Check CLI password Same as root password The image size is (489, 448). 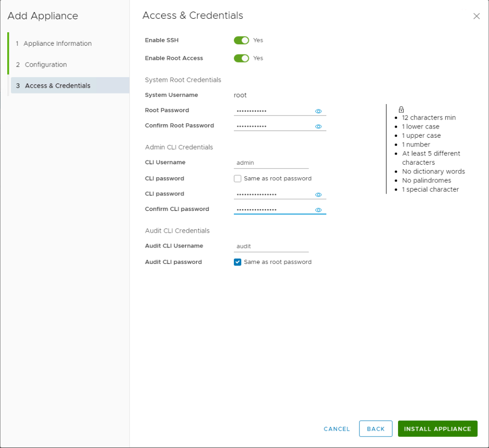[238, 179]
